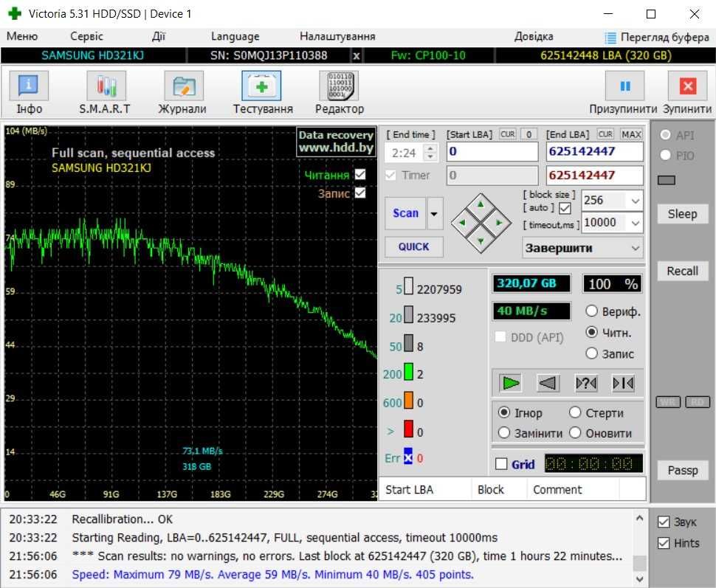Viewport: 716px width, 588px height.
Task: Click the QUICK scan button
Action: click(x=413, y=247)
